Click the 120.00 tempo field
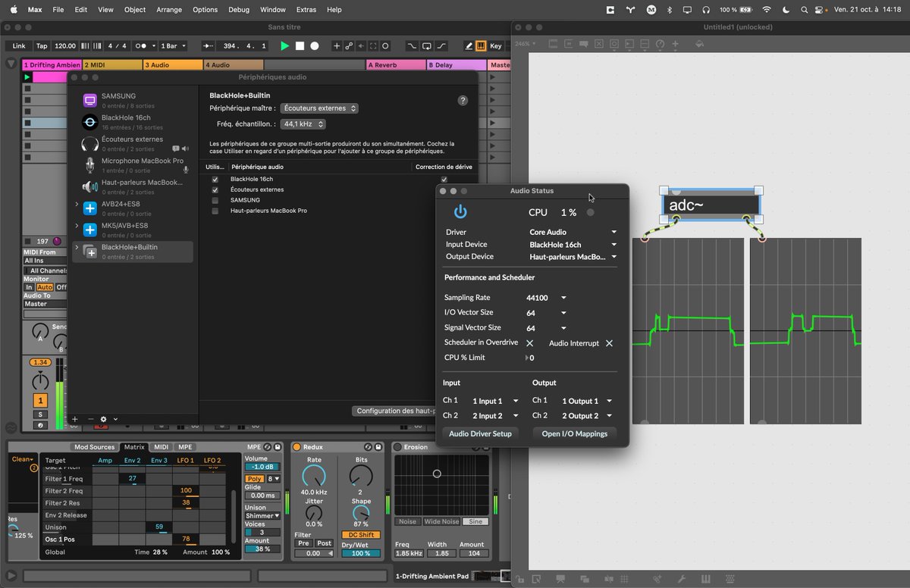910x588 pixels. (65, 46)
